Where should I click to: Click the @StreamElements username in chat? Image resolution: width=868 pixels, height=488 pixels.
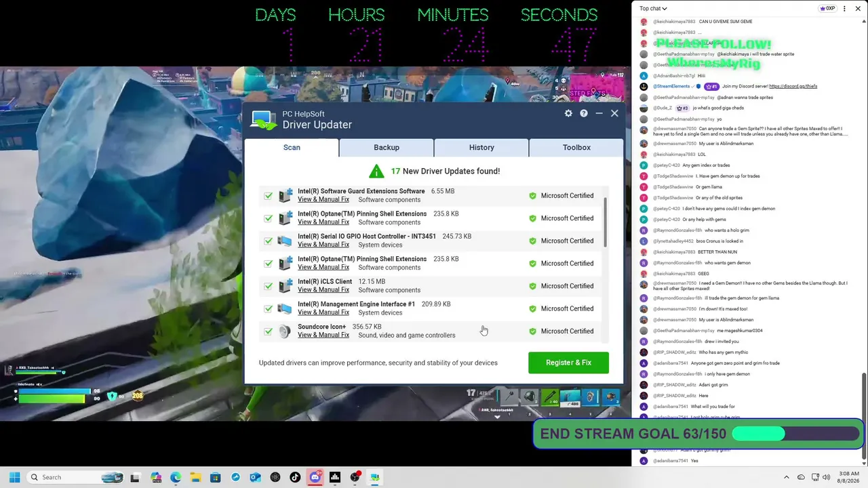[x=672, y=87]
